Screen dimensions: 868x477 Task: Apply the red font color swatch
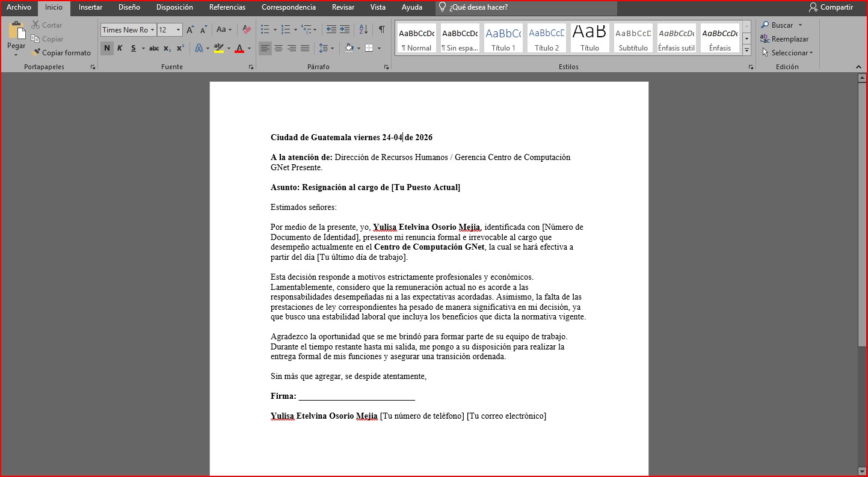(239, 48)
